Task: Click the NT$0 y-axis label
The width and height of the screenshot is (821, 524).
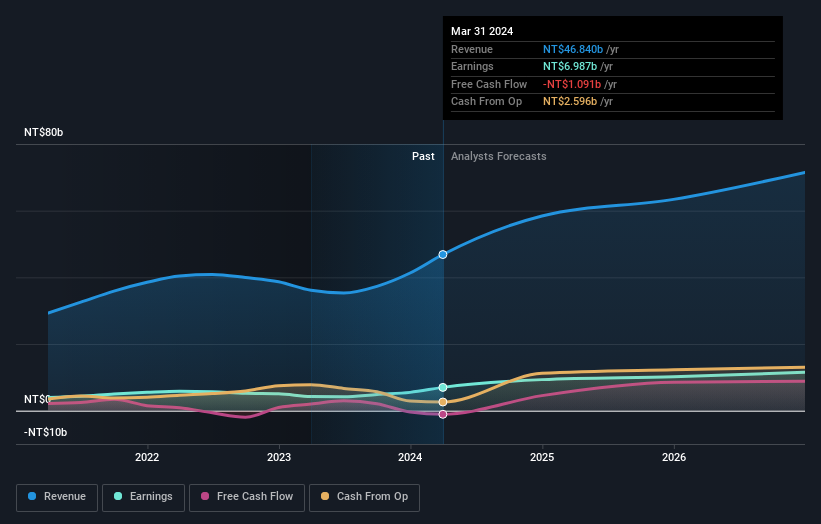Action: [37, 399]
